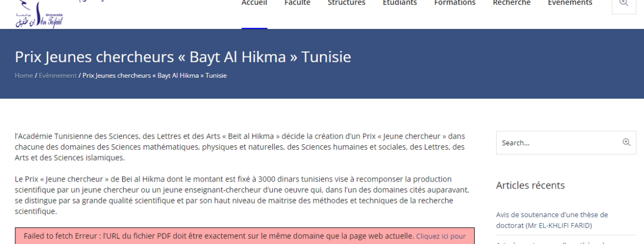Open the Etudiants menu
The image size is (644, 244).
400,3
